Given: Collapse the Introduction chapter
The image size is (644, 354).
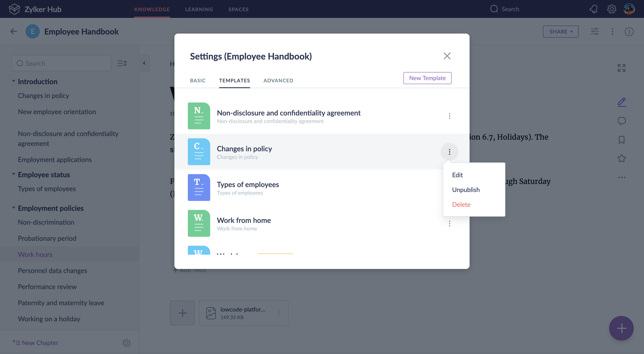Looking at the screenshot, I should coord(13,81).
